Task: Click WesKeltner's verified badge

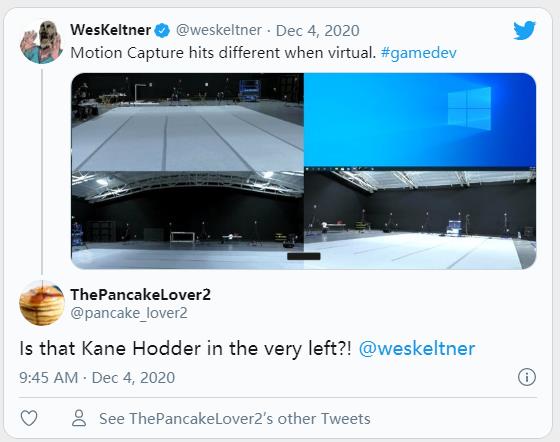Action: (162, 31)
